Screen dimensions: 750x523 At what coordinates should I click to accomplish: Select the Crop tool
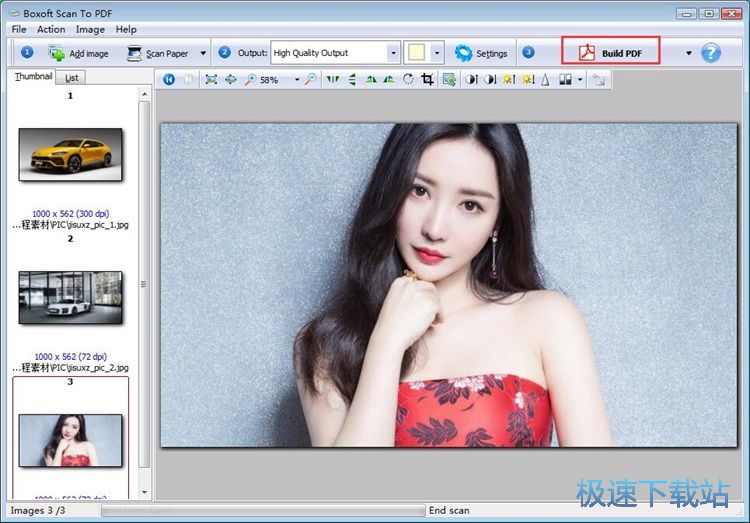[x=428, y=79]
